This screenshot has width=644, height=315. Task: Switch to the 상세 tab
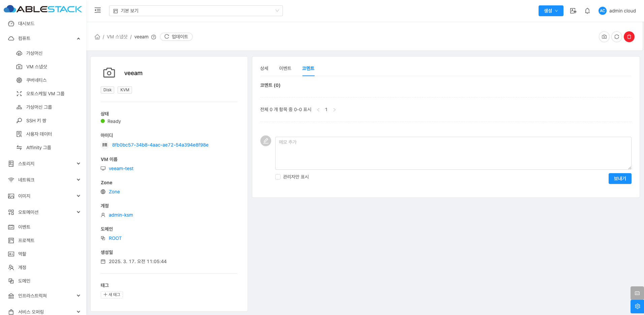coord(264,68)
